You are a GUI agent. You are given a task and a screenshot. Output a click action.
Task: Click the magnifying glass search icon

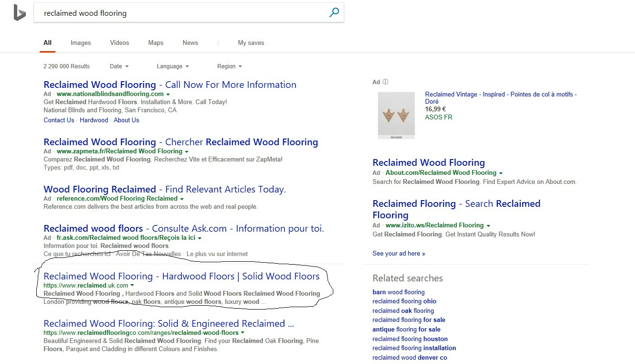point(334,13)
